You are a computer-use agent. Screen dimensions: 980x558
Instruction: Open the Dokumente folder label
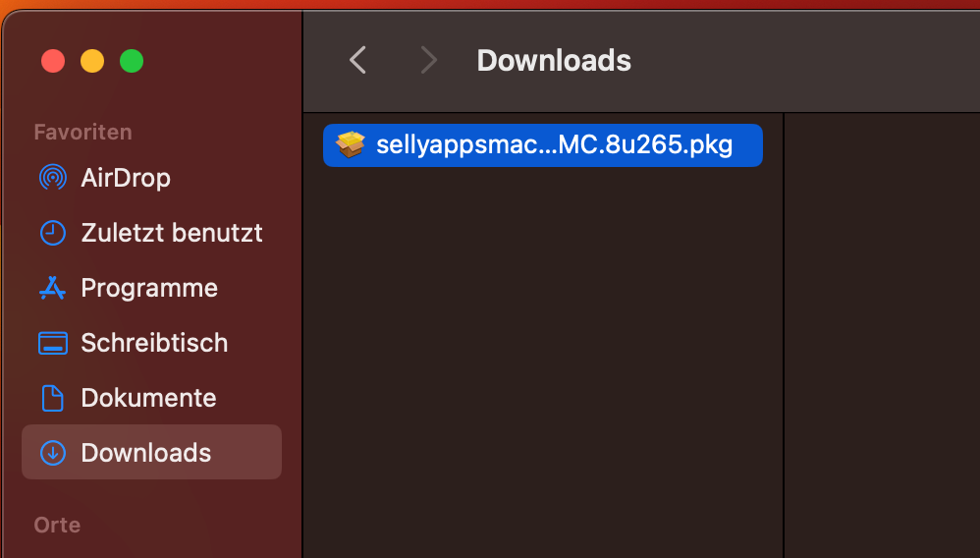(x=148, y=398)
